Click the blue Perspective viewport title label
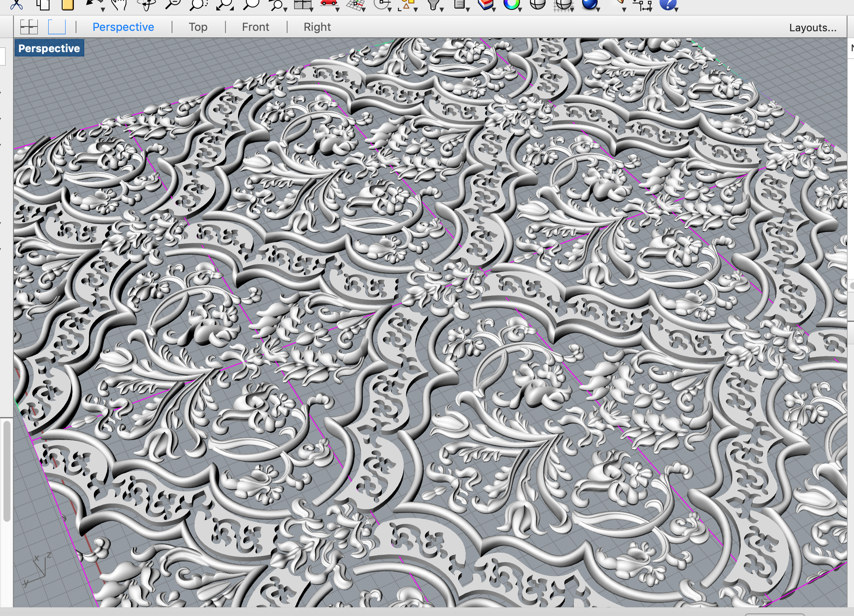 [49, 48]
